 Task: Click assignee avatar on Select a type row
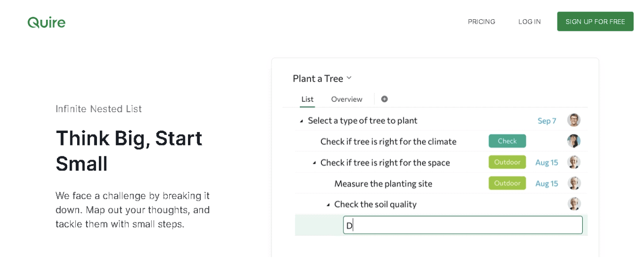(x=574, y=120)
